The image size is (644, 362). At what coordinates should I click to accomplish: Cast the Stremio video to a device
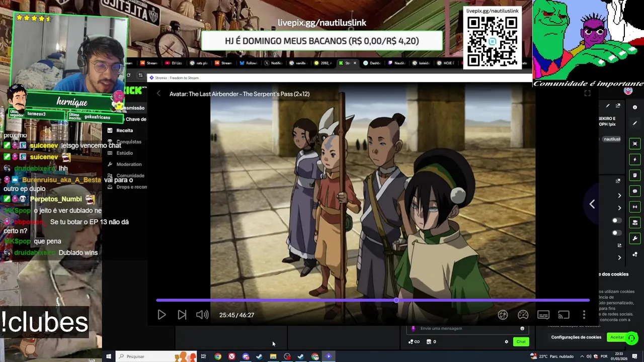pos(563,315)
